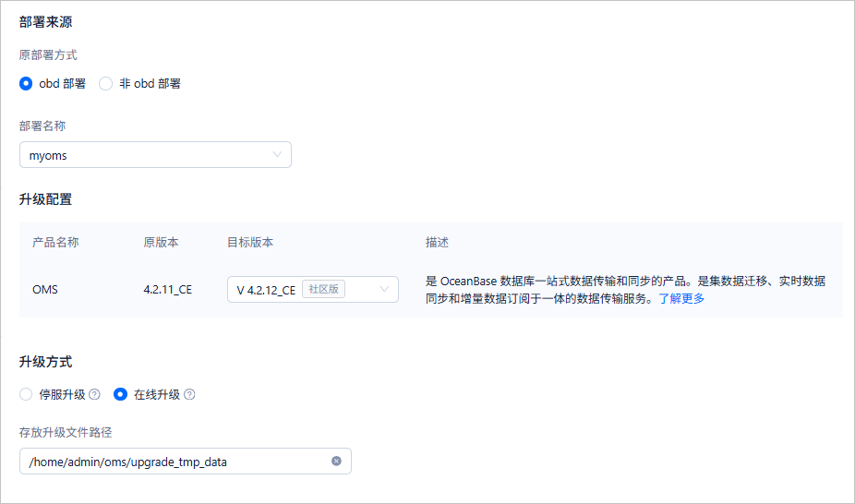Screen dimensions: 855x504
Task: Open the 了解更多 link
Action: click(x=681, y=298)
